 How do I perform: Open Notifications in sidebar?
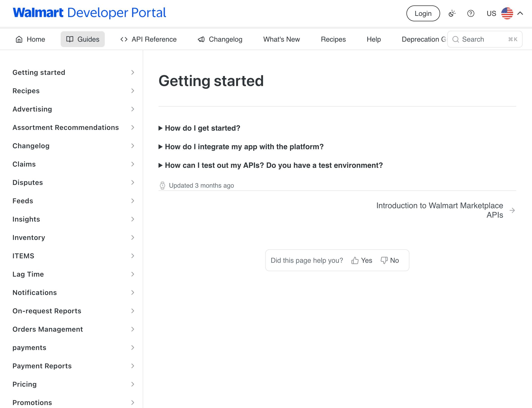pyautogui.click(x=35, y=292)
